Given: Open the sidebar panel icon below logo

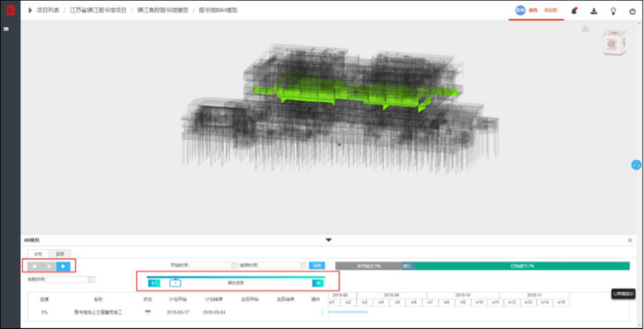Looking at the screenshot, I should pos(6,29).
